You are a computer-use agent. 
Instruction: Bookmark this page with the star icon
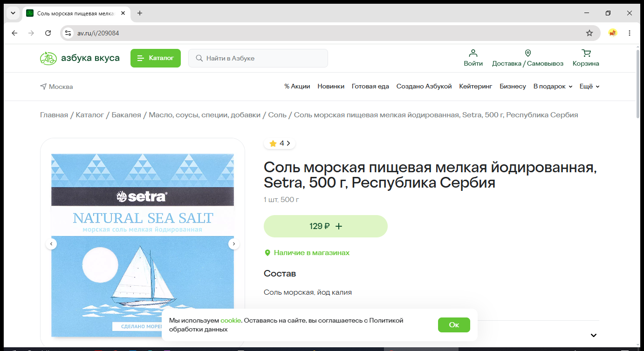(x=589, y=33)
